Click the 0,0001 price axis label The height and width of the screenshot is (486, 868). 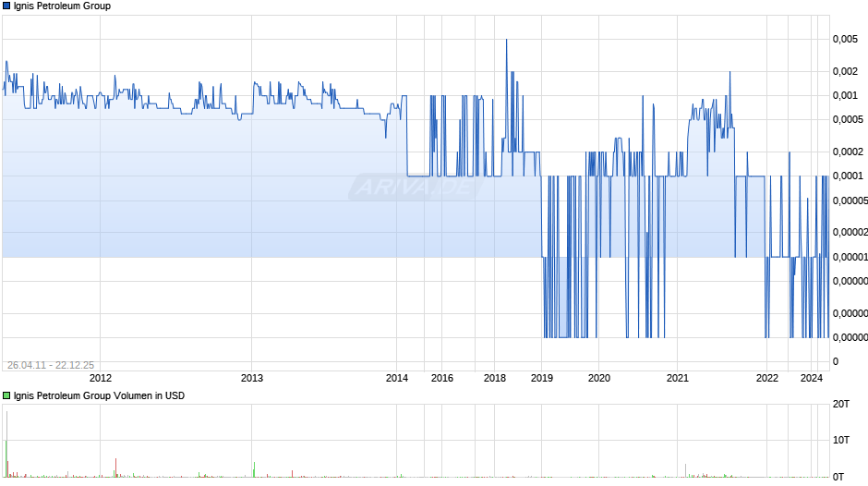click(x=848, y=176)
